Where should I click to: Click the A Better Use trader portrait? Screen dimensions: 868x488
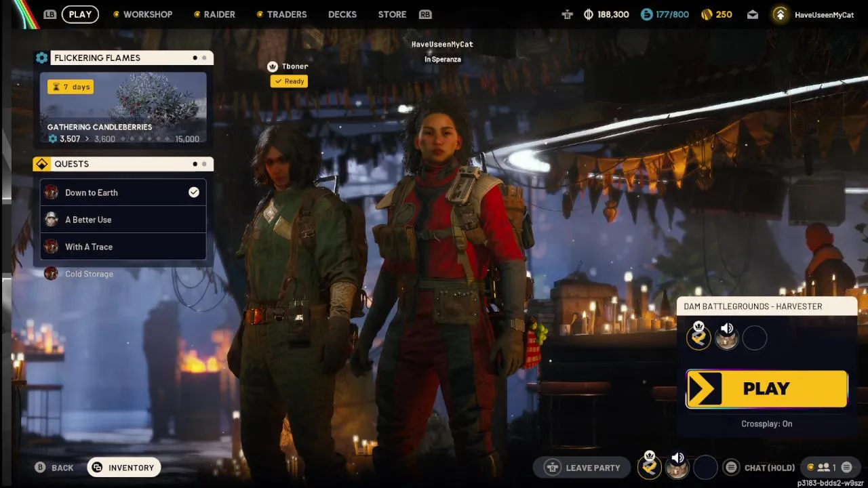point(52,220)
